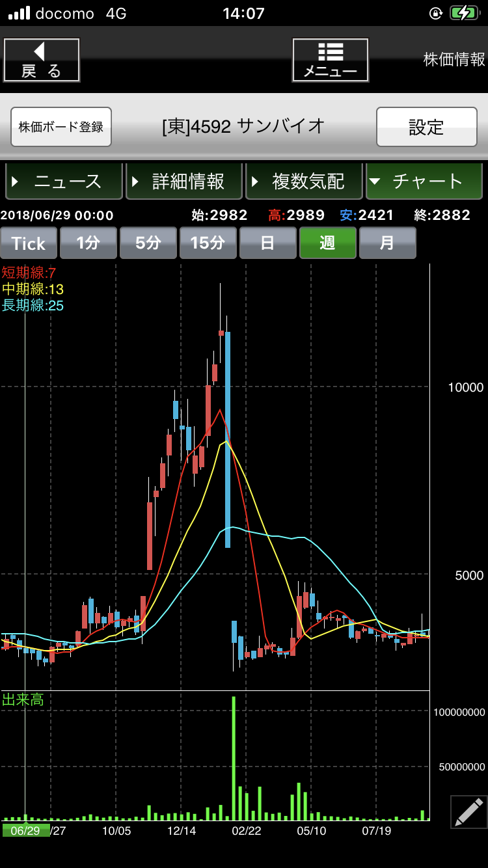
Task: Switch to Tick chart interval
Action: coord(29,243)
